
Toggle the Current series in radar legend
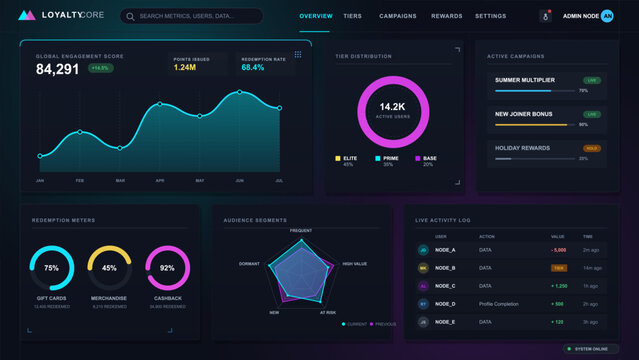point(354,324)
